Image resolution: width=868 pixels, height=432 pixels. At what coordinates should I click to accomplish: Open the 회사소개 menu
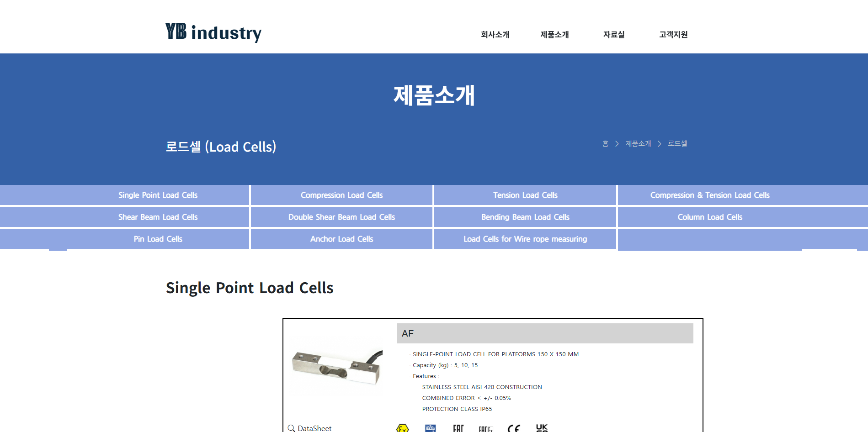[495, 35]
